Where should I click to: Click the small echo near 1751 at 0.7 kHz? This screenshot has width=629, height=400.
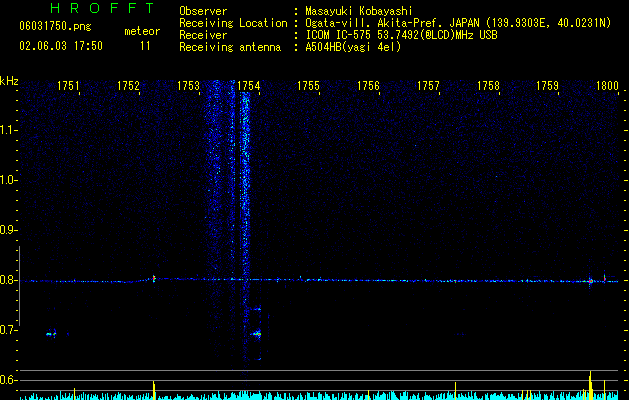(51, 334)
